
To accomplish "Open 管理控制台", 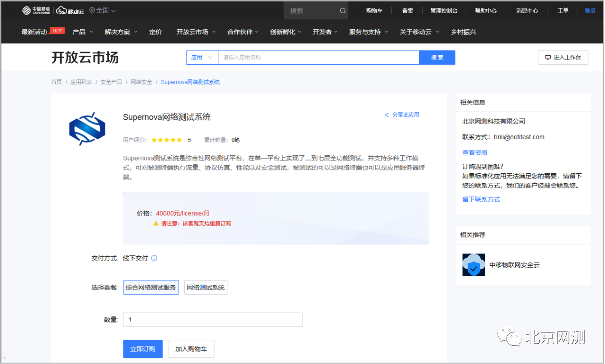I will [444, 11].
